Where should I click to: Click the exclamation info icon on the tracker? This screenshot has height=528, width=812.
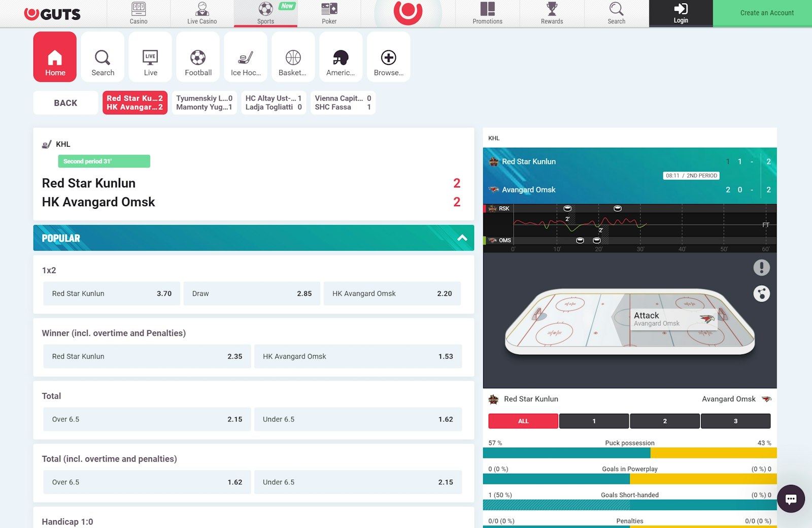[x=761, y=268]
